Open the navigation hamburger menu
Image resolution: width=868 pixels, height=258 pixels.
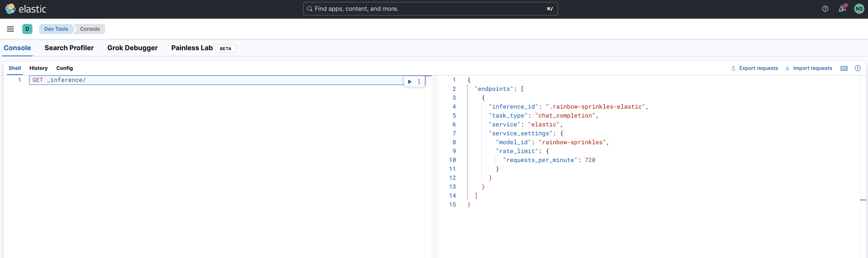click(10, 29)
